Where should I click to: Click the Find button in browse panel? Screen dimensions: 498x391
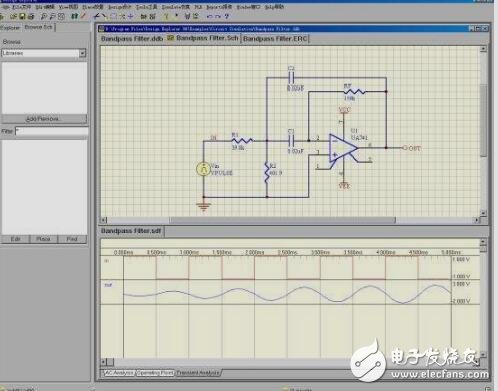click(x=72, y=239)
